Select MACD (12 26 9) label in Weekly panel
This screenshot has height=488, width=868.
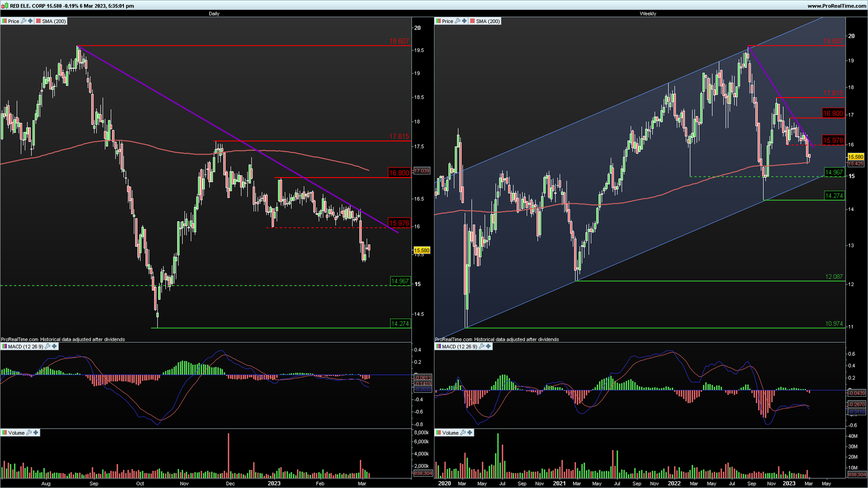(460, 346)
